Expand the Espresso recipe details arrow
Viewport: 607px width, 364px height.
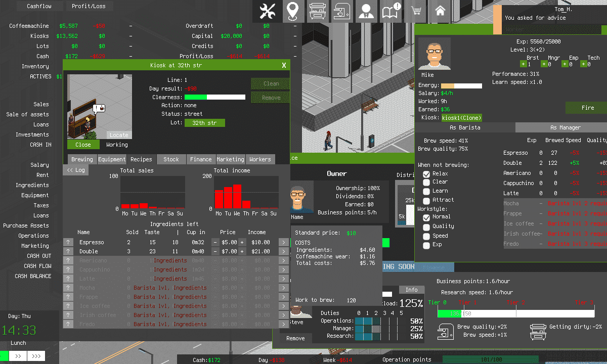click(x=284, y=243)
